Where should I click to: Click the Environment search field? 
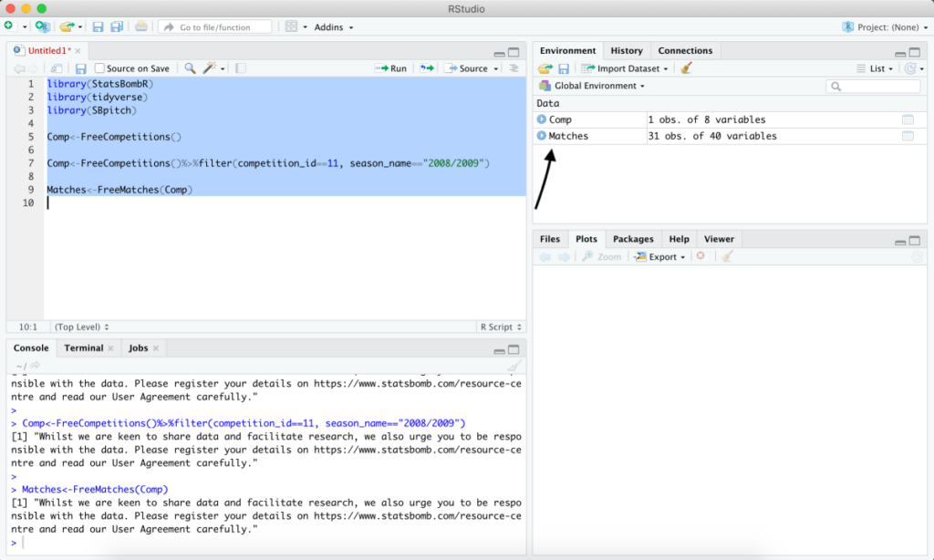[x=873, y=87]
